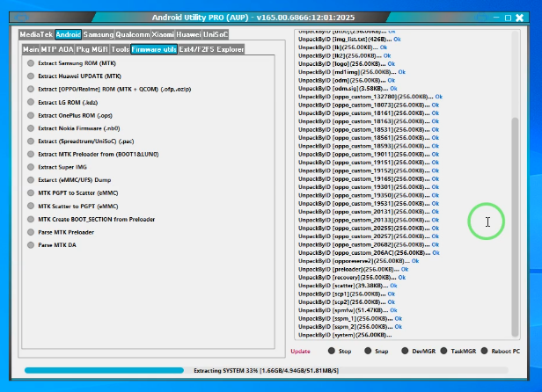The image size is (542, 392).
Task: Maximize the Android Utility PRO window
Action: click(508, 18)
